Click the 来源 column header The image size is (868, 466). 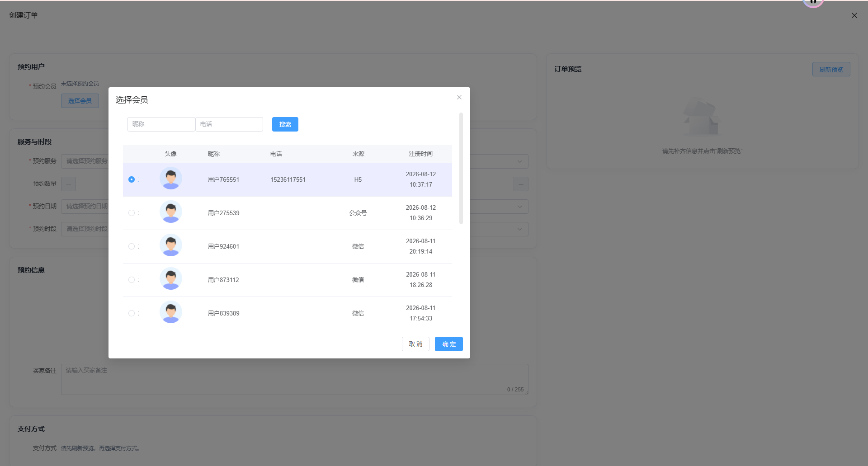(x=359, y=154)
